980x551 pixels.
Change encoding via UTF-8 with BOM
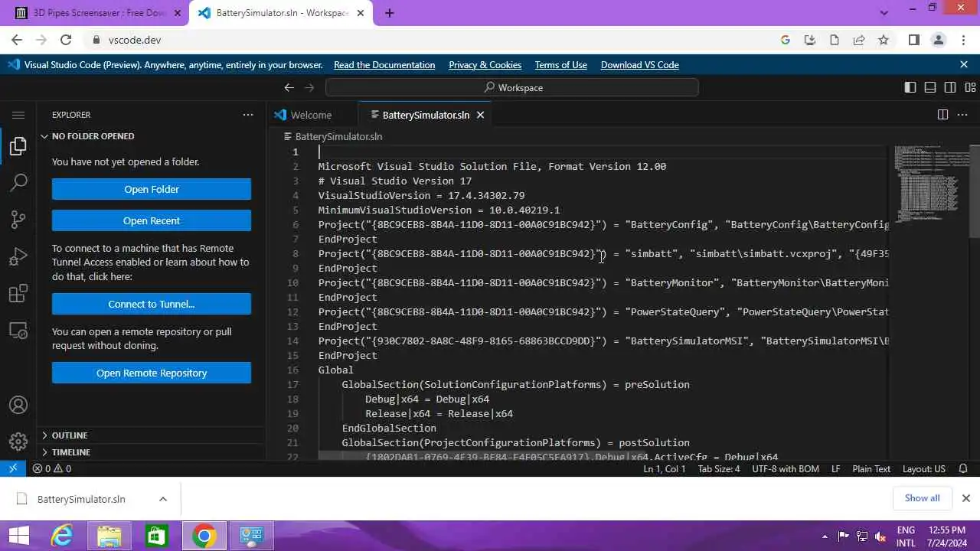pyautogui.click(x=786, y=468)
